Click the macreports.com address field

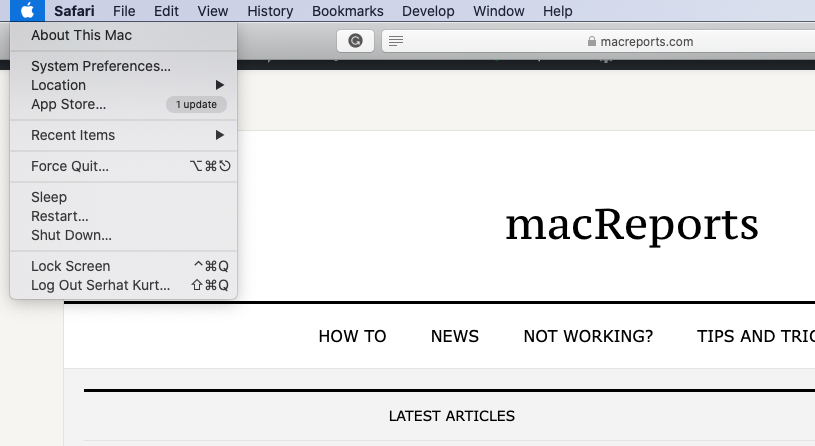click(x=598, y=41)
